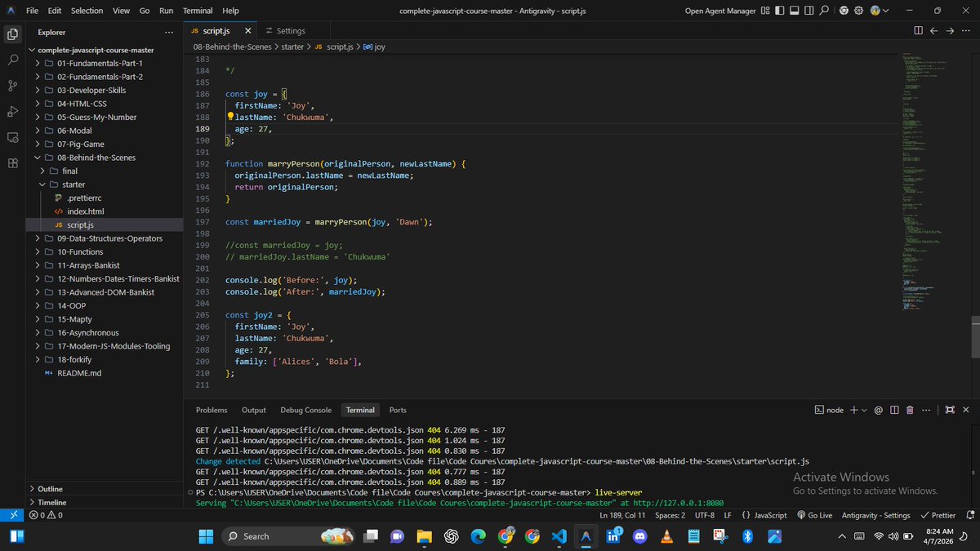The height and width of the screenshot is (551, 980).
Task: Open the terminal profile dropdown arrow
Action: coord(863,410)
